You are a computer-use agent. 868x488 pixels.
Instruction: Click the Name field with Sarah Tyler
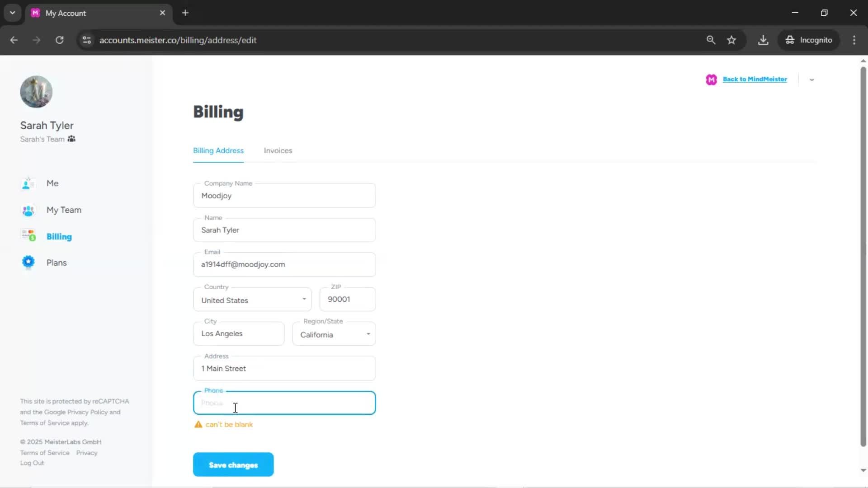[x=284, y=230]
